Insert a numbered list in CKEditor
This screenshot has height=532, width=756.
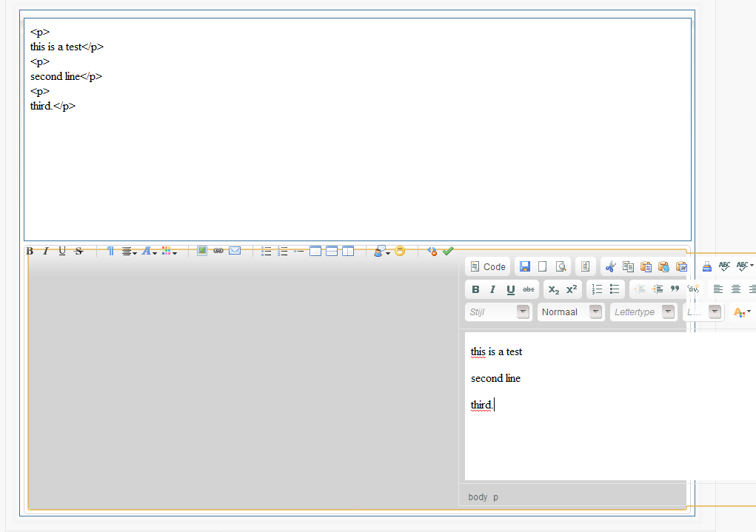tap(598, 289)
